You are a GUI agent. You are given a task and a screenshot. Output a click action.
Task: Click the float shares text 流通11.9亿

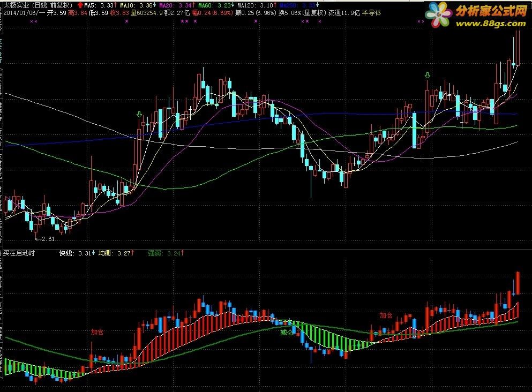[x=344, y=13]
